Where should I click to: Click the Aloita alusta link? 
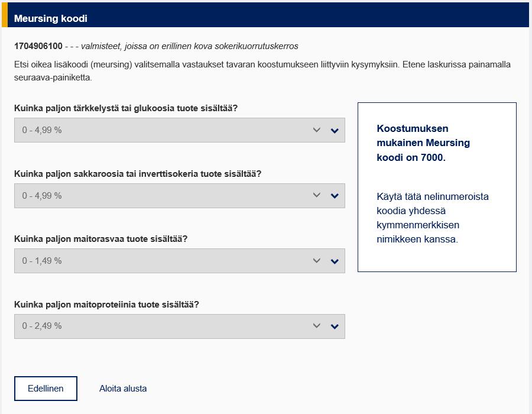(x=123, y=389)
